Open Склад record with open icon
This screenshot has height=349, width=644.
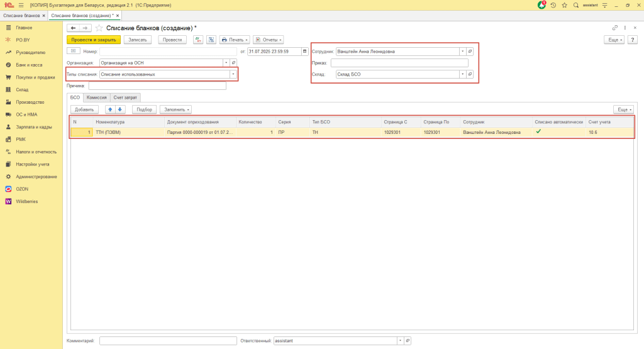click(470, 74)
